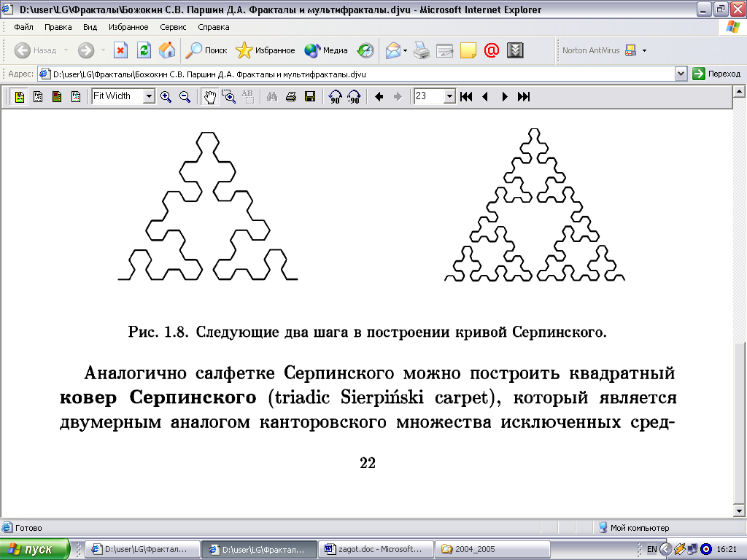Viewport: 747px width, 560px height.
Task: Zoom in with the magnifier plus icon
Action: (166, 97)
